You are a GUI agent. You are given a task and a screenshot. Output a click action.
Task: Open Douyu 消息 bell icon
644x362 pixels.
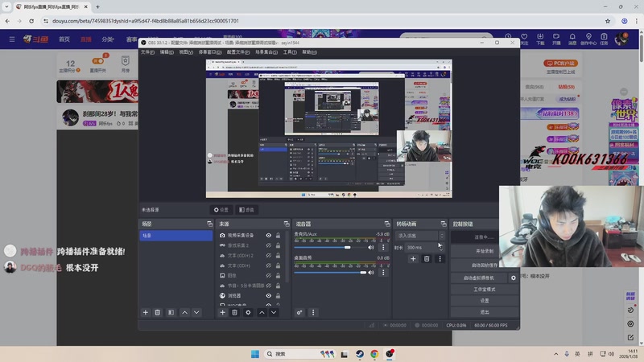572,39
